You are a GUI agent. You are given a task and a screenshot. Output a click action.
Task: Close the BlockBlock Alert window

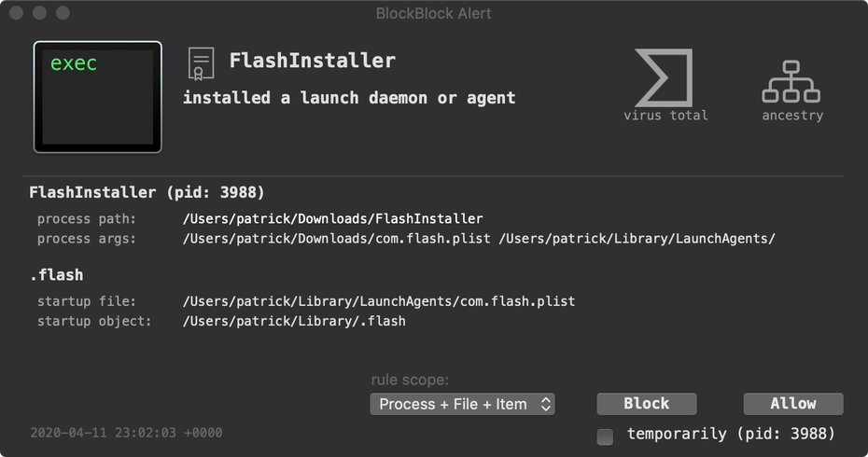coord(16,13)
